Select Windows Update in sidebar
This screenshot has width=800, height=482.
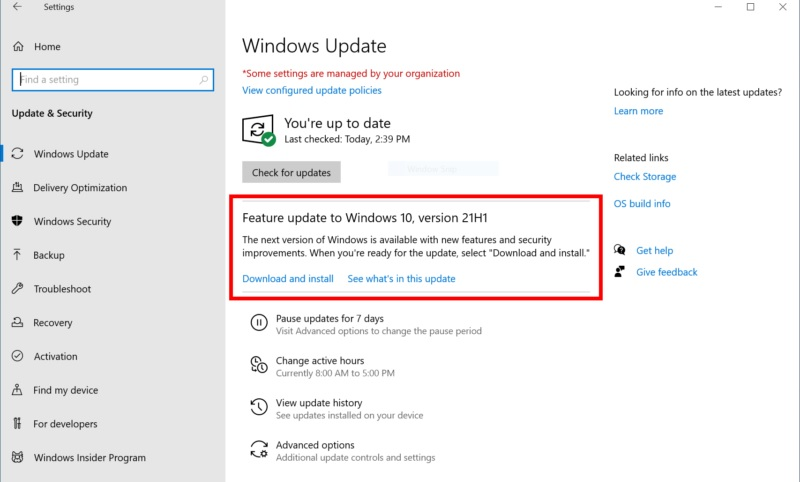click(71, 154)
